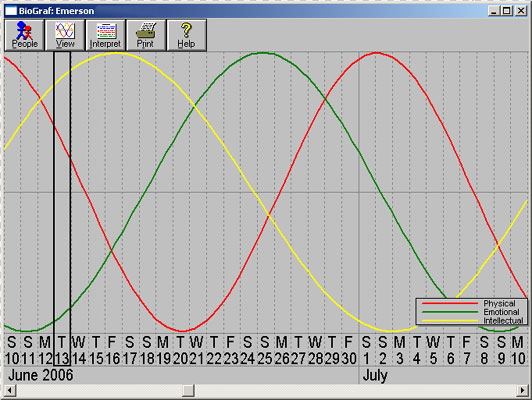This screenshot has width=532, height=400.
Task: Select Tuesday June 13 on the date axis
Action: click(x=62, y=350)
